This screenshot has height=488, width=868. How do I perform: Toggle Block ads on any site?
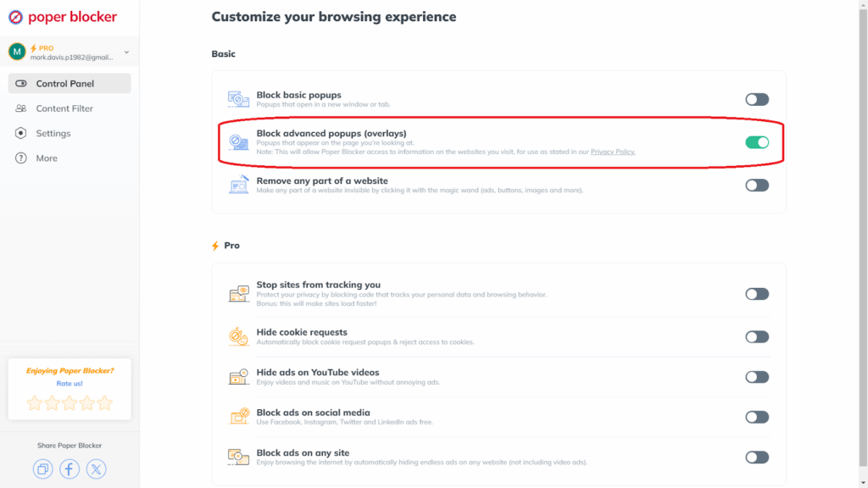pos(757,457)
